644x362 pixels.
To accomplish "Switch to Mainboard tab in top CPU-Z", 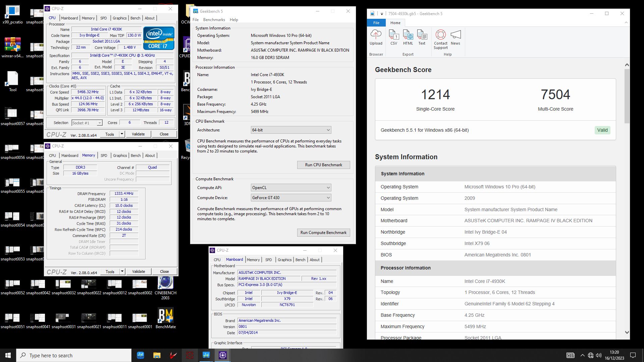I will [x=69, y=18].
